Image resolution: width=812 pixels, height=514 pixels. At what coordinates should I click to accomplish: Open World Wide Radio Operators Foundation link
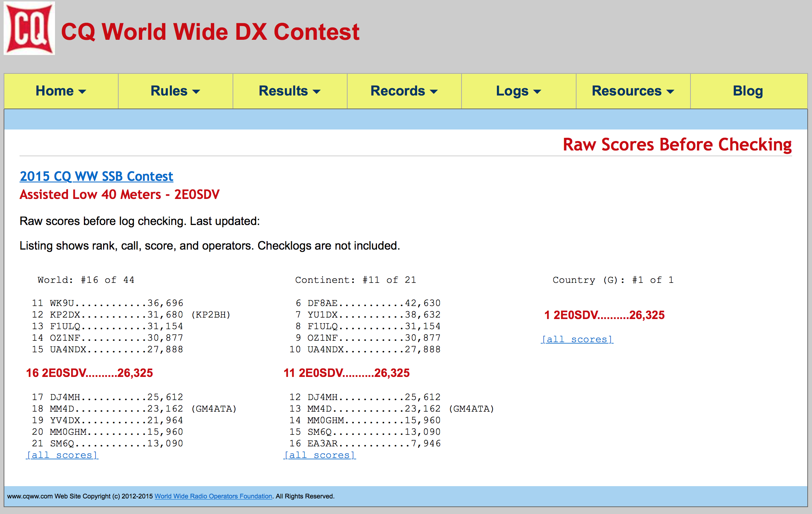(x=213, y=496)
